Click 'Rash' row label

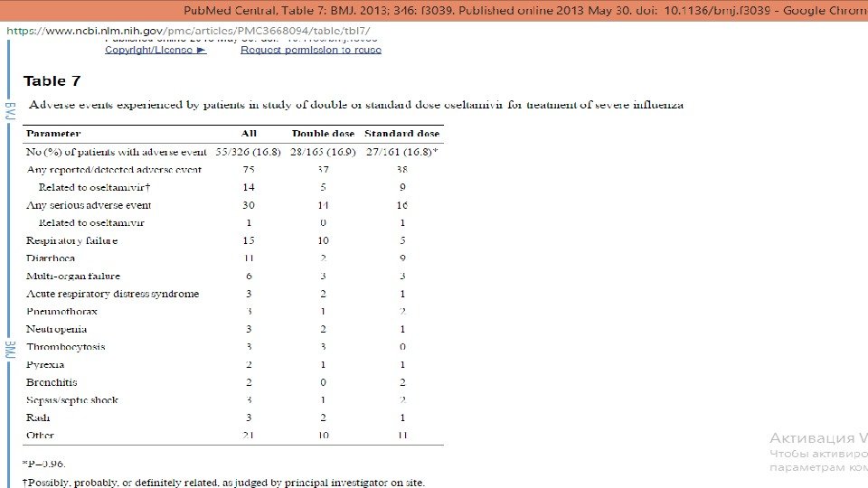(38, 418)
